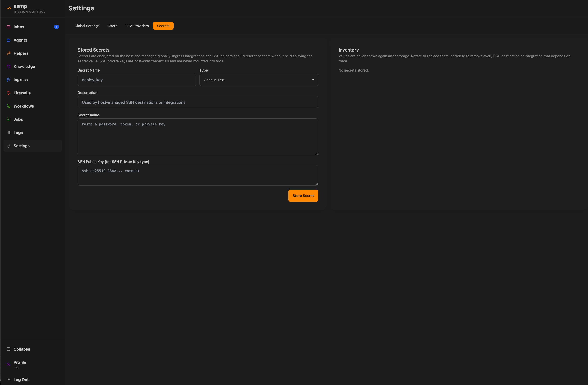Switch to the Users tab

pos(112,26)
